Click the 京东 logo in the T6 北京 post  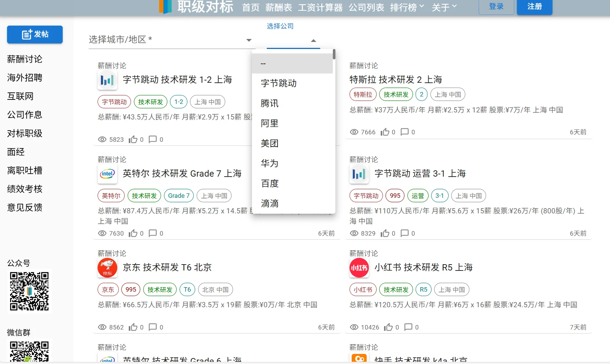click(x=107, y=268)
